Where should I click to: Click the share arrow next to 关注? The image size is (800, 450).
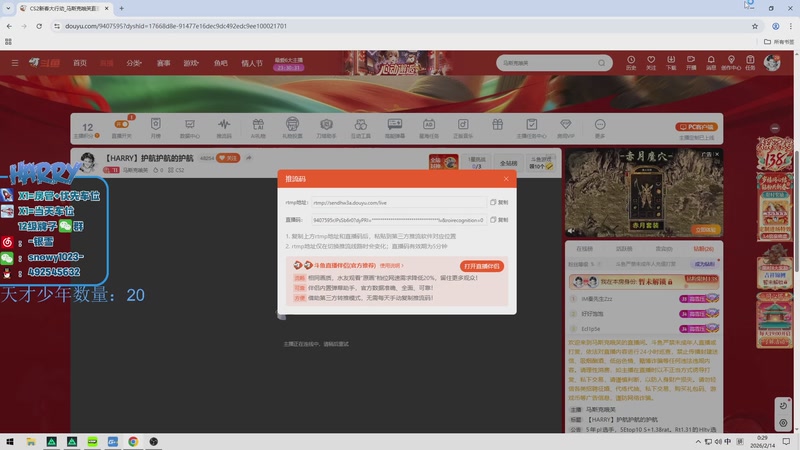[249, 158]
